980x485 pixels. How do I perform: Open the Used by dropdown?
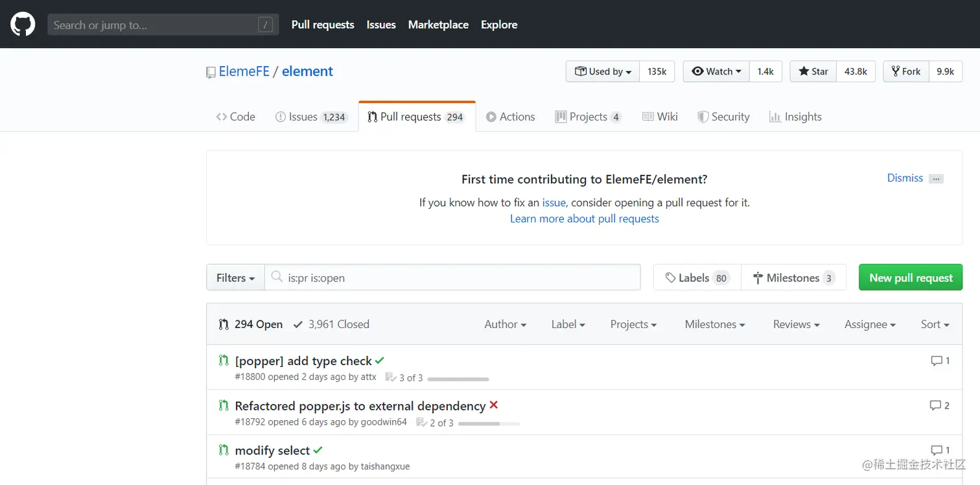coord(603,71)
